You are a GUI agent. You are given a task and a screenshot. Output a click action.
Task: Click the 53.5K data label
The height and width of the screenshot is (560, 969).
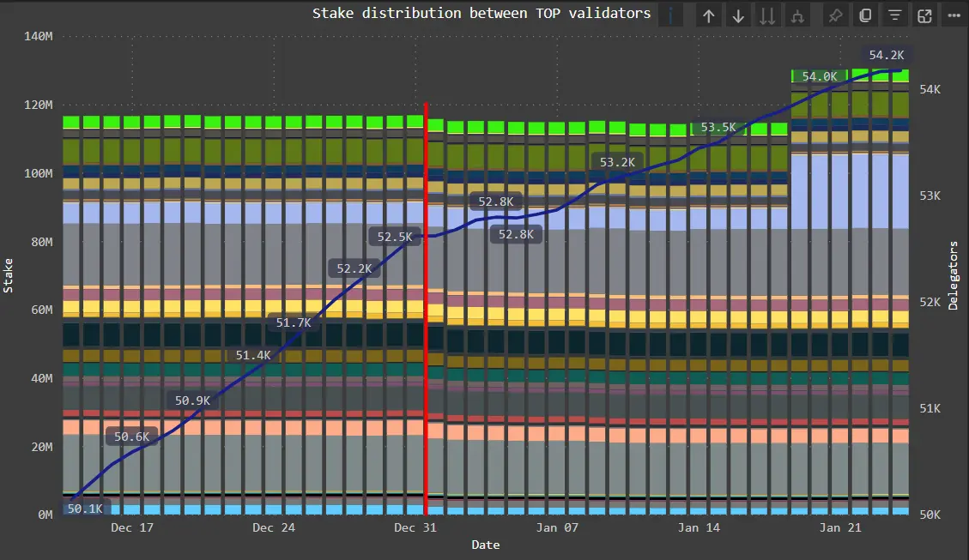pos(718,128)
